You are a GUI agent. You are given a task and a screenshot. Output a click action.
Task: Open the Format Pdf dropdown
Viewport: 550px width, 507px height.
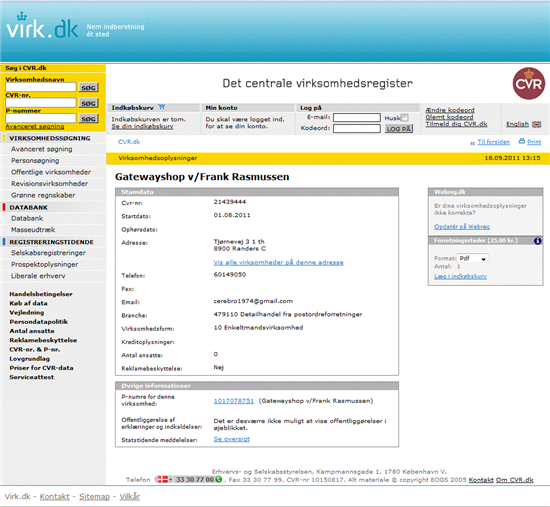coord(472,259)
